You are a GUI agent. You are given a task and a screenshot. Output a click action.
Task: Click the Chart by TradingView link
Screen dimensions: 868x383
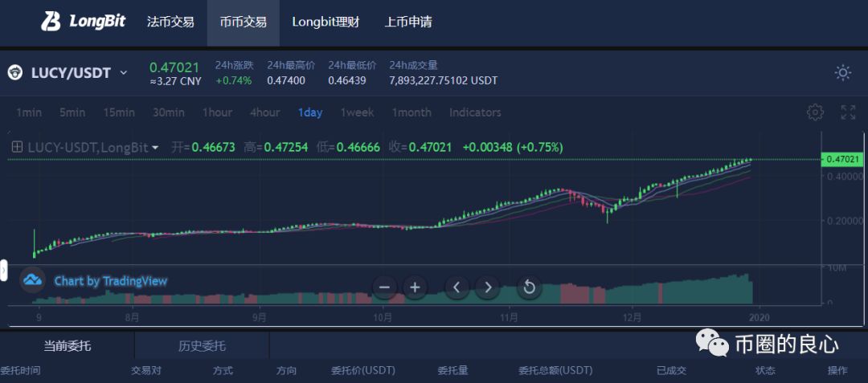(x=111, y=281)
